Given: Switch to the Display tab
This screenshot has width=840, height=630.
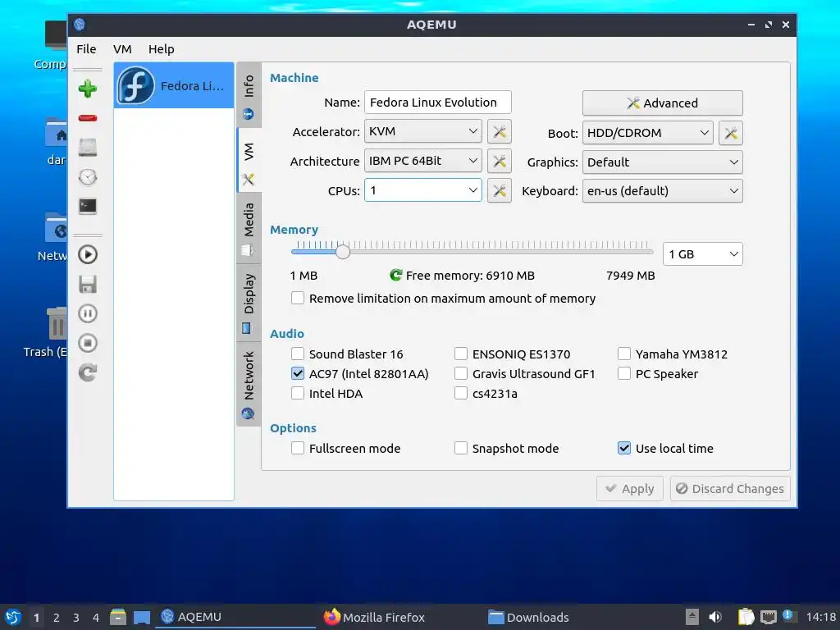Looking at the screenshot, I should pos(249,303).
